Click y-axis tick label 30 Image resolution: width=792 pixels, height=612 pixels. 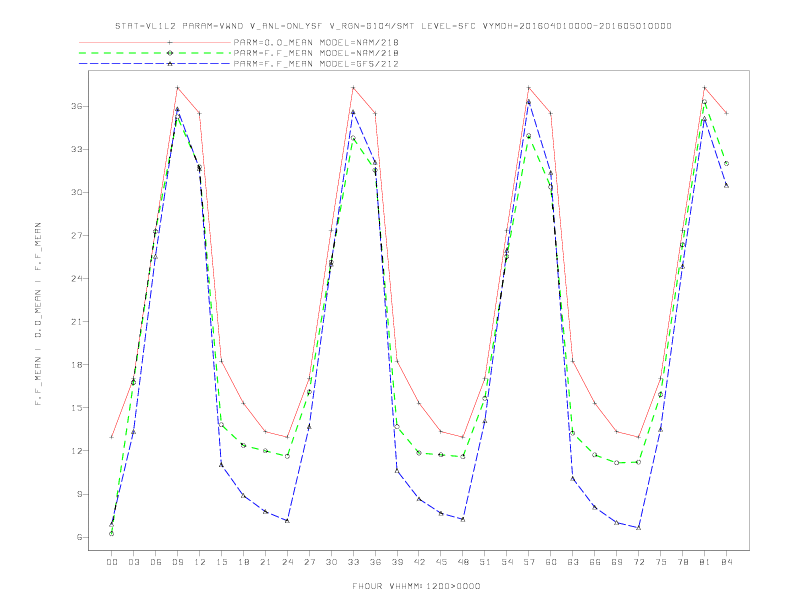tap(77, 192)
